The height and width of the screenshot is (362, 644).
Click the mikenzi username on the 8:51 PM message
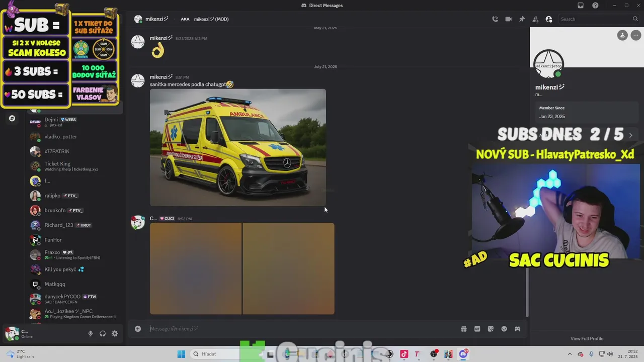coord(162,77)
